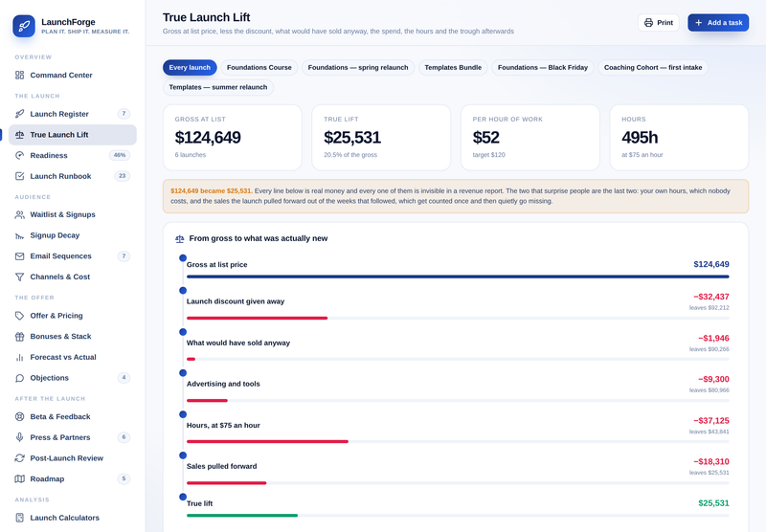Click the Signup Decay chart icon
The height and width of the screenshot is (532, 766).
(19, 235)
